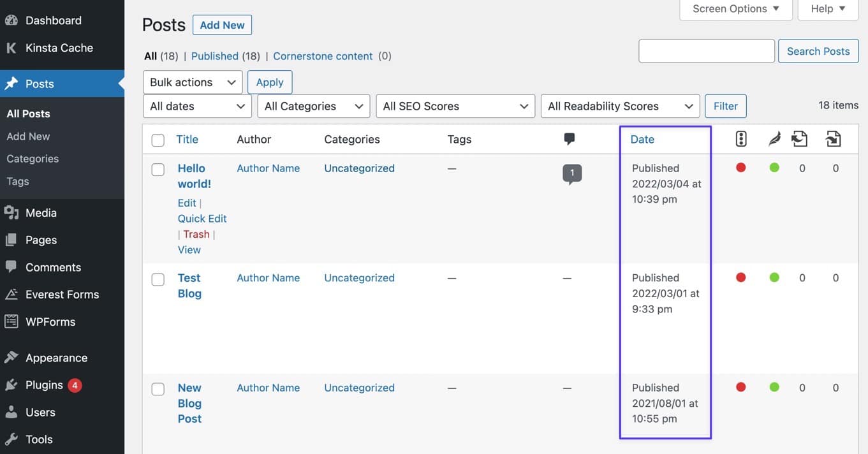
Task: Click the Add New post button
Action: click(222, 25)
